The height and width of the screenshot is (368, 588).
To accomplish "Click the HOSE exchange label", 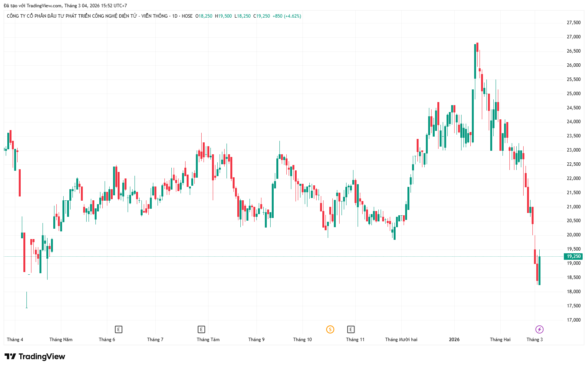I will tap(187, 16).
